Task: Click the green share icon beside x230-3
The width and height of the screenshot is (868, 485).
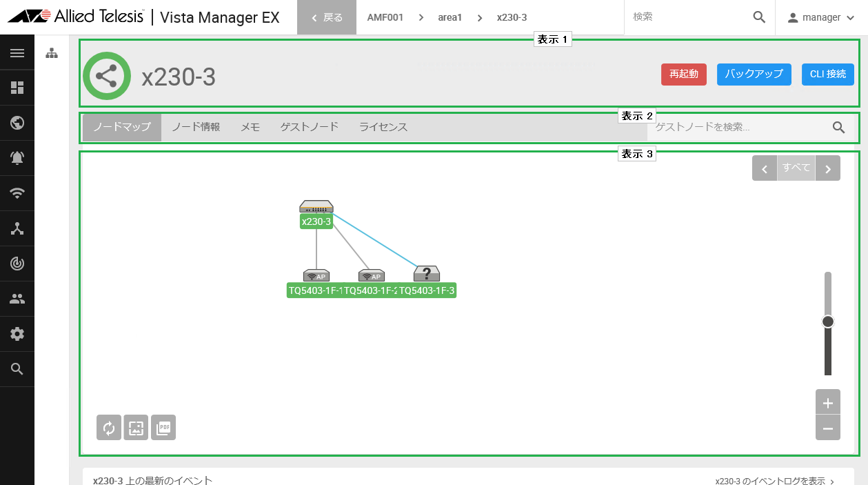Action: [107, 76]
